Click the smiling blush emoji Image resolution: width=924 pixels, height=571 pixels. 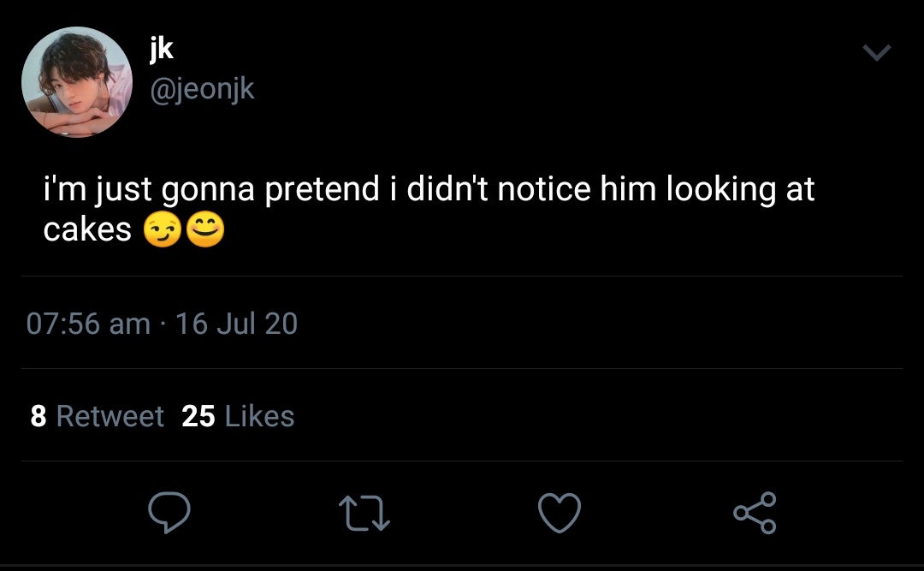pos(204,230)
